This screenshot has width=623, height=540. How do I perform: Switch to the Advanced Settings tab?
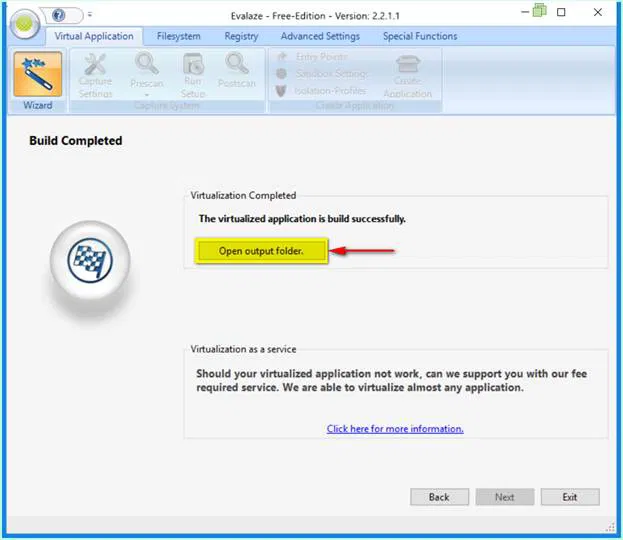(320, 36)
